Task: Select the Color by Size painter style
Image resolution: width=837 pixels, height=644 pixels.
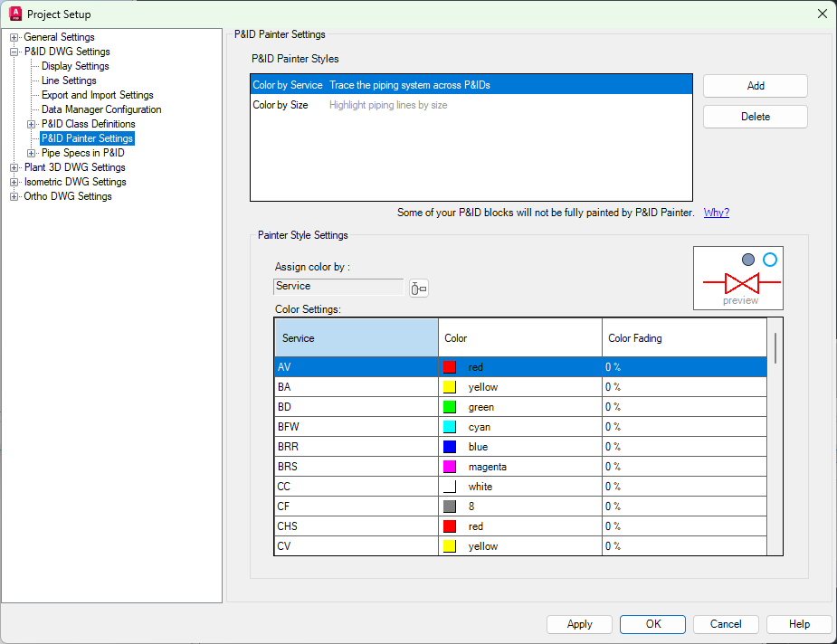Action: pyautogui.click(x=471, y=105)
